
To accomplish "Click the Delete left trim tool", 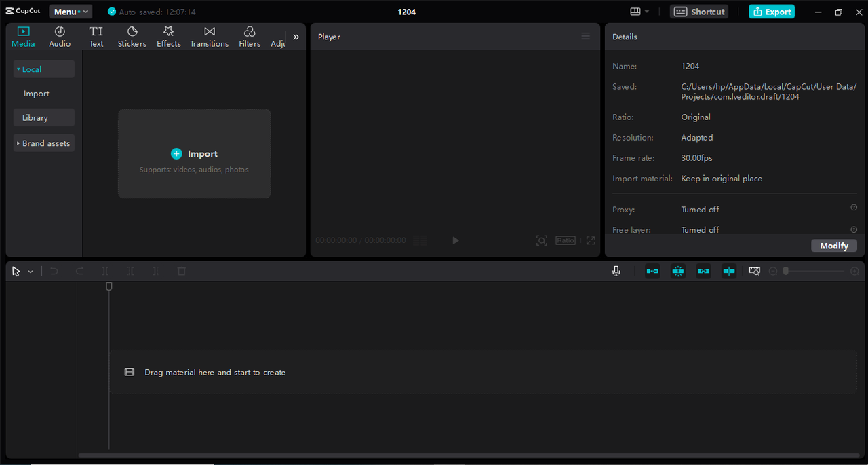I will tap(131, 271).
